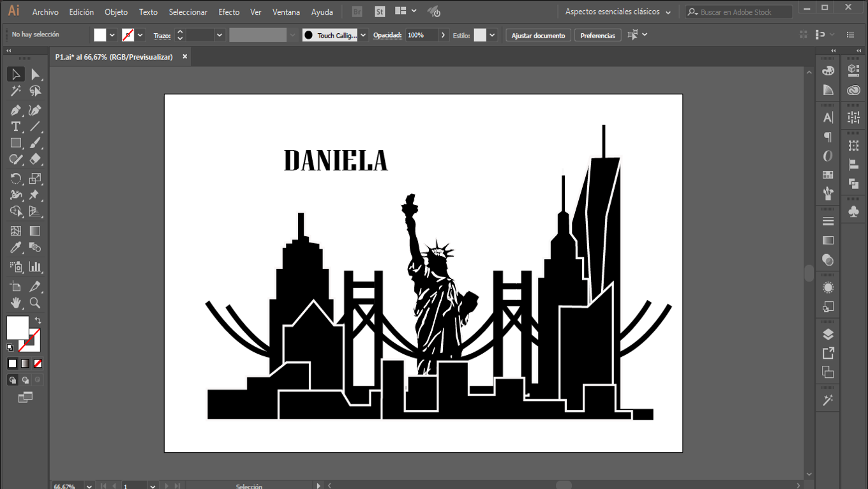Open the Symbols panel club icon

tap(854, 211)
